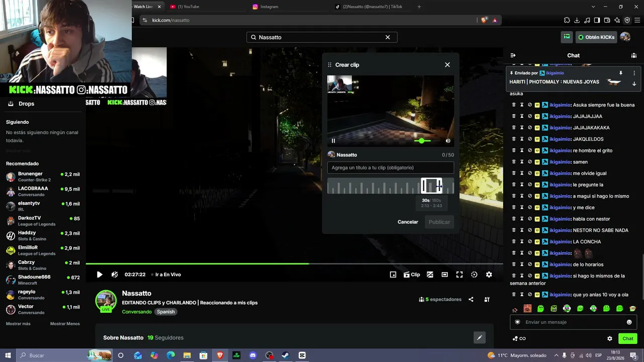Screen dimensions: 644x362
Task: Collapse the chat panel
Action: (x=513, y=55)
